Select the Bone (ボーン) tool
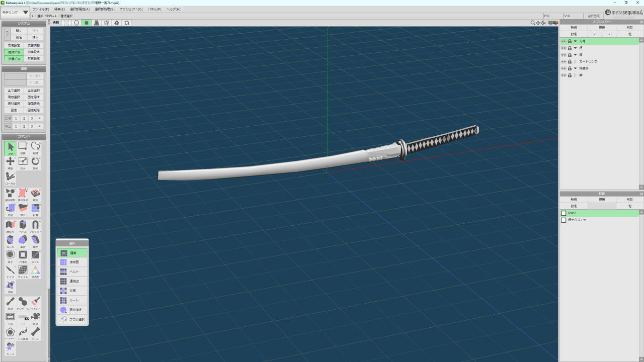 tap(35, 334)
